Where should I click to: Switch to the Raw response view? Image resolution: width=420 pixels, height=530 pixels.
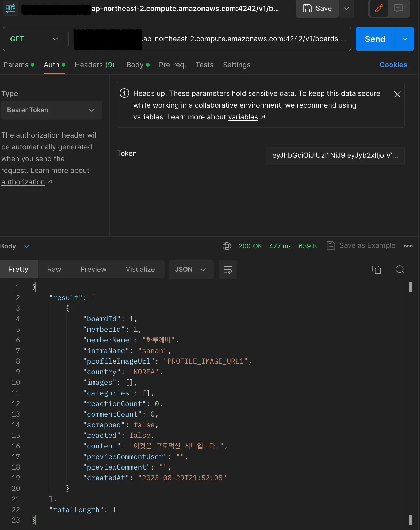coord(54,269)
